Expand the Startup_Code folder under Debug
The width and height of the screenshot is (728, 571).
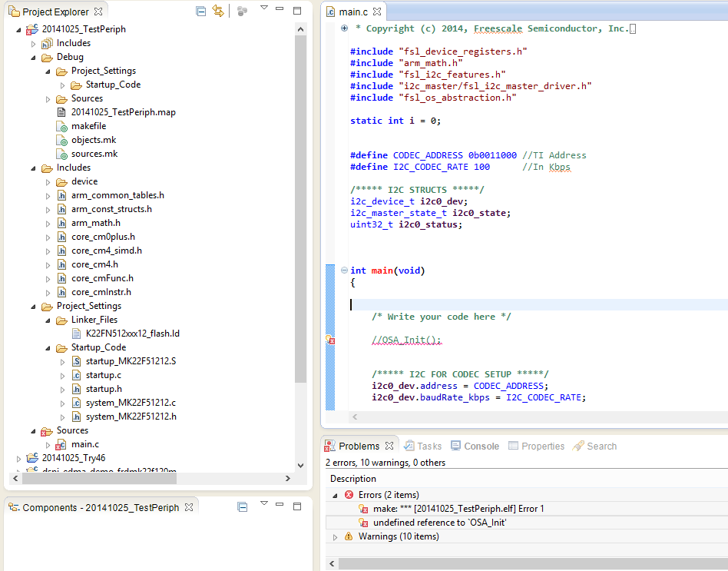63,85
